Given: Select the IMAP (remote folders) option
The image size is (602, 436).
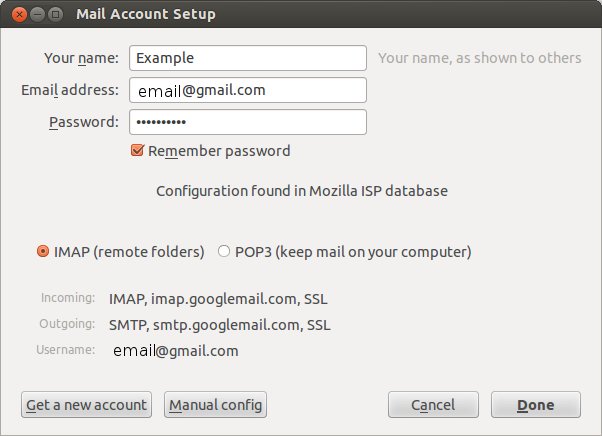Looking at the screenshot, I should pyautogui.click(x=43, y=252).
